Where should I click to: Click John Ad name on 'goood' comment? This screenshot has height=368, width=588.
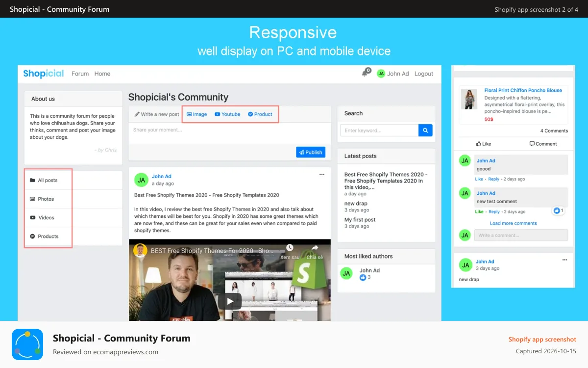click(x=486, y=160)
